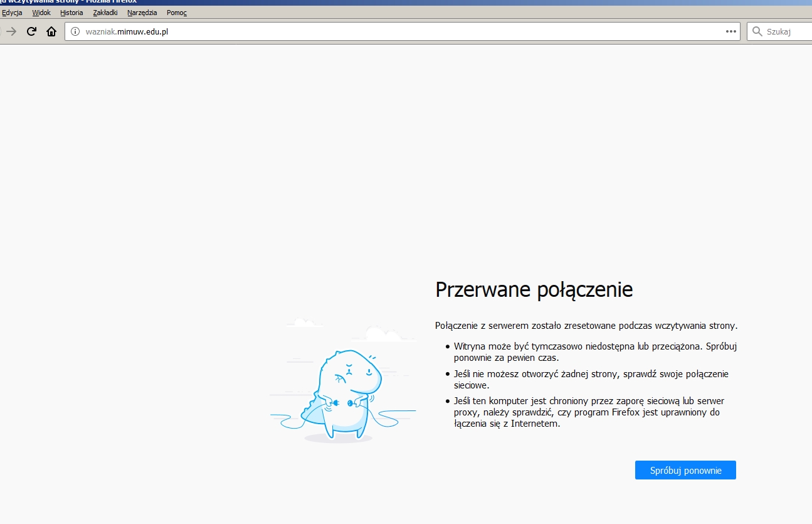Open the Historia menu
This screenshot has height=524, width=812.
(71, 13)
